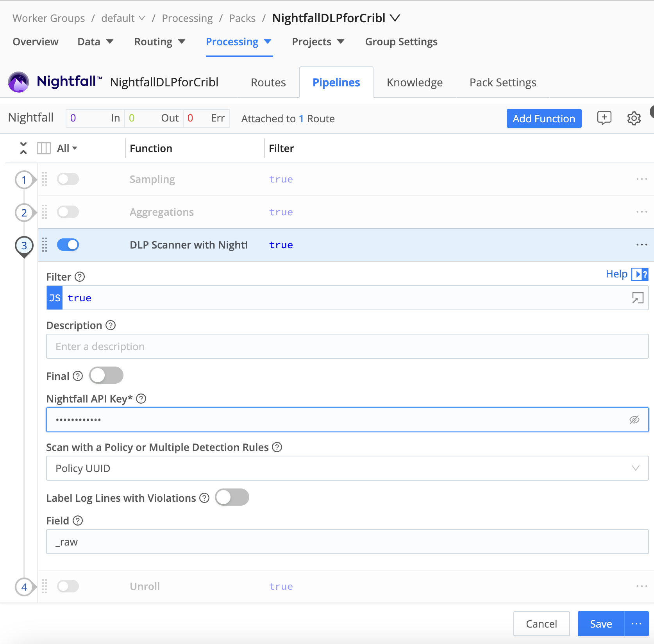Viewport: 654px width, 644px height.
Task: Click the add comment icon
Action: pos(604,118)
